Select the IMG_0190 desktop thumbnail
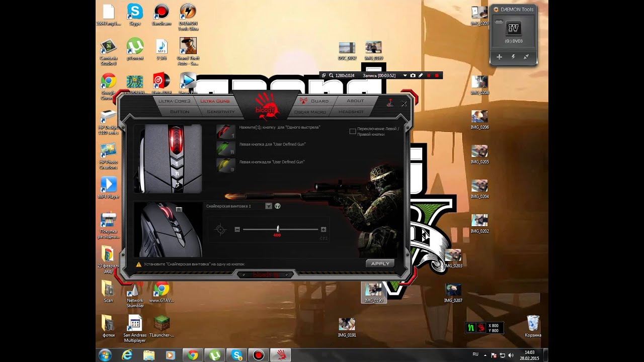The height and width of the screenshot is (362, 644). pyautogui.click(x=373, y=293)
